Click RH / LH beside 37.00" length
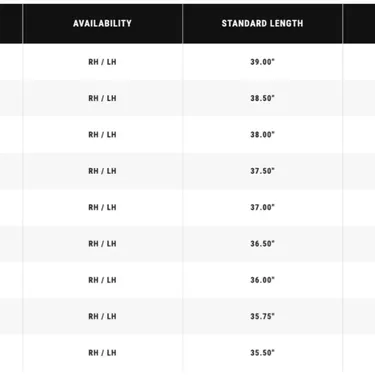The height and width of the screenshot is (375, 375). (102, 207)
